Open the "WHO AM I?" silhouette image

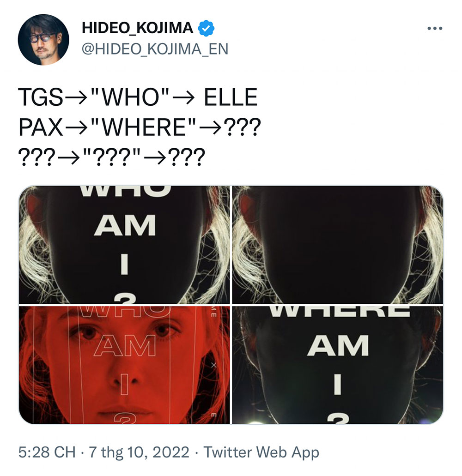click(124, 244)
